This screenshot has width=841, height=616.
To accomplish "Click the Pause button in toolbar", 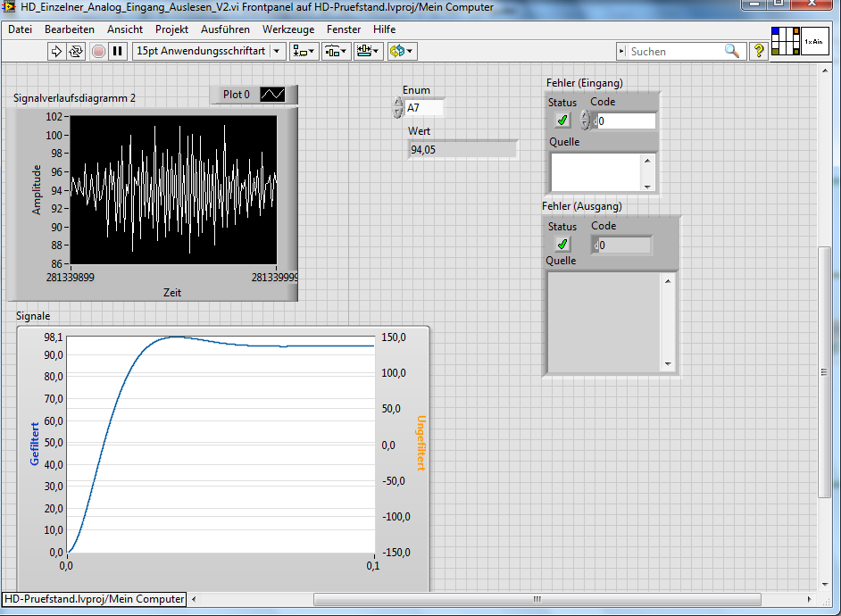I will [118, 51].
